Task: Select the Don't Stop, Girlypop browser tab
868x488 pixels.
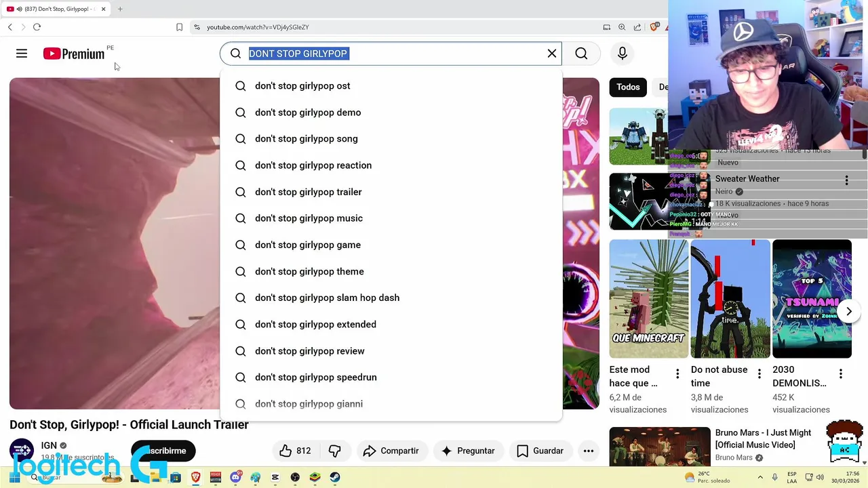Action: pyautogui.click(x=56, y=9)
